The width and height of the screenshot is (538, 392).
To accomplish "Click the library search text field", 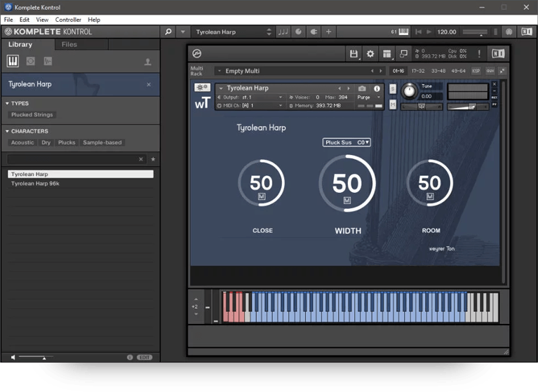I will (72, 159).
